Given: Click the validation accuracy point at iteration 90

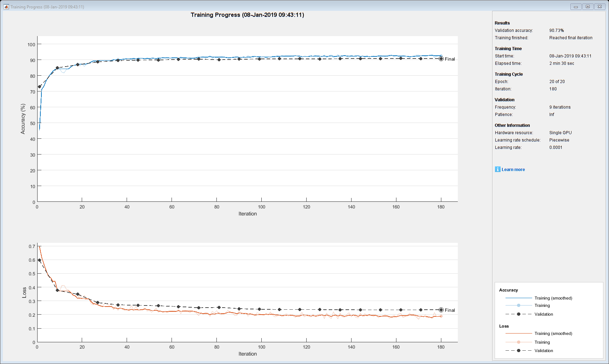Looking at the screenshot, I should point(239,59).
